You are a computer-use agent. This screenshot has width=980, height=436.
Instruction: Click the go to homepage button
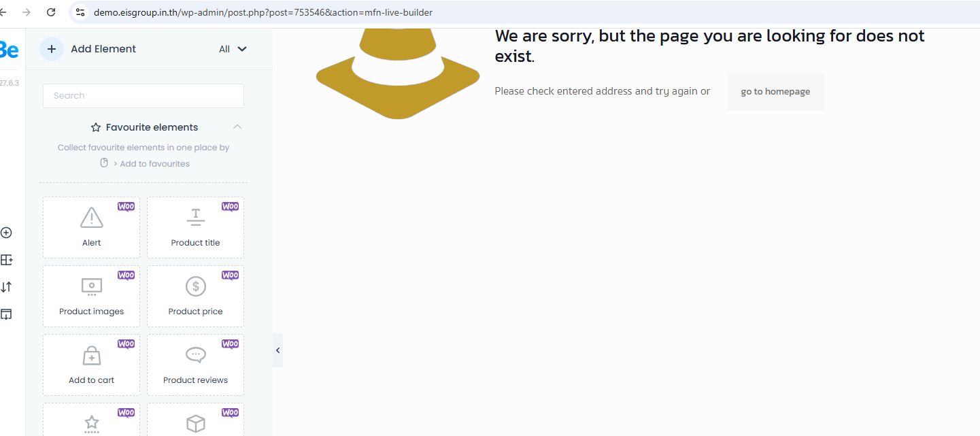pyautogui.click(x=775, y=91)
